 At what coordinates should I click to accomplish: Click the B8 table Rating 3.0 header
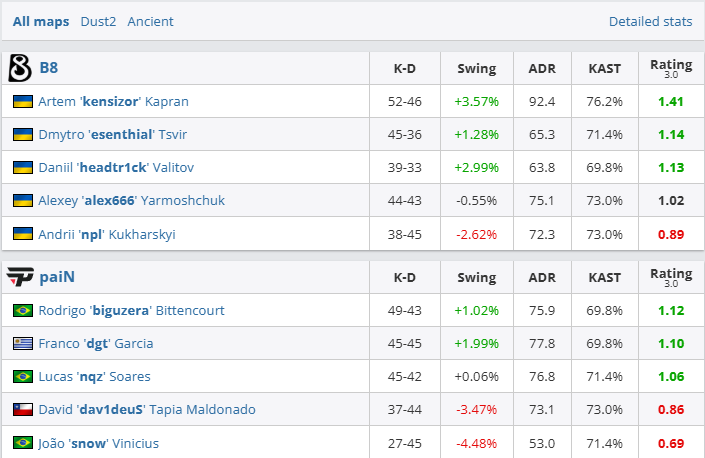pyautogui.click(x=670, y=68)
